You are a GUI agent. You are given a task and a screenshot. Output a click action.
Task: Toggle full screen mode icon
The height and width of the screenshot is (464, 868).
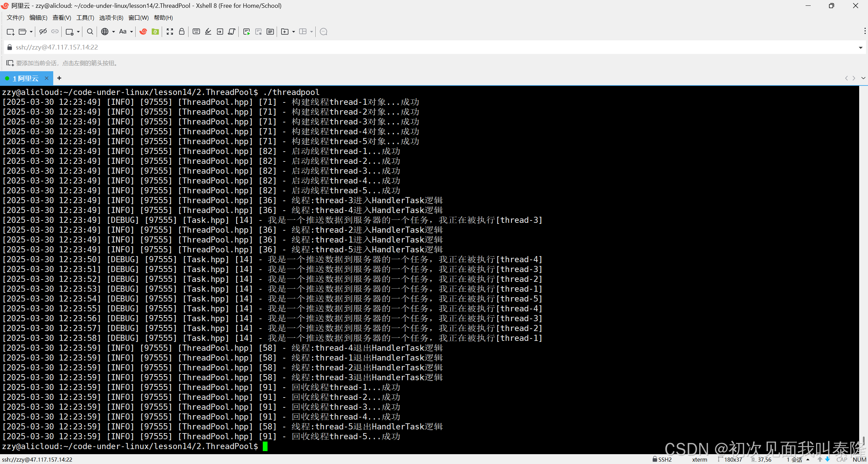click(170, 32)
